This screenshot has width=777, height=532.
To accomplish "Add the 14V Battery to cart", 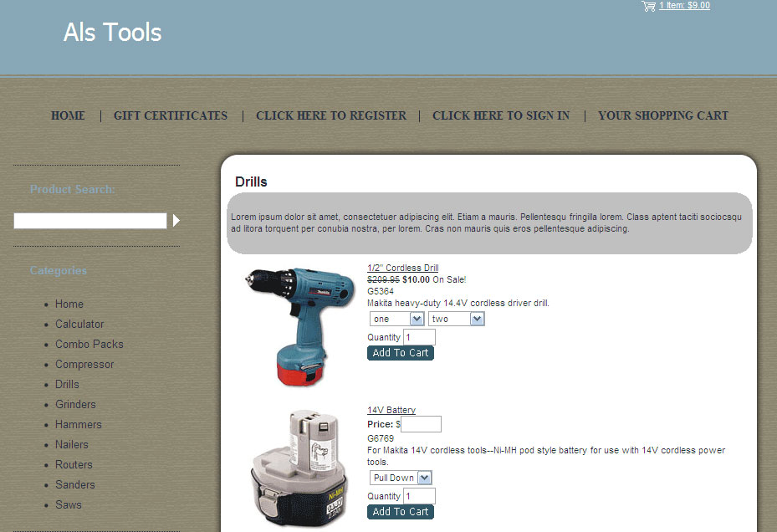I will point(401,512).
